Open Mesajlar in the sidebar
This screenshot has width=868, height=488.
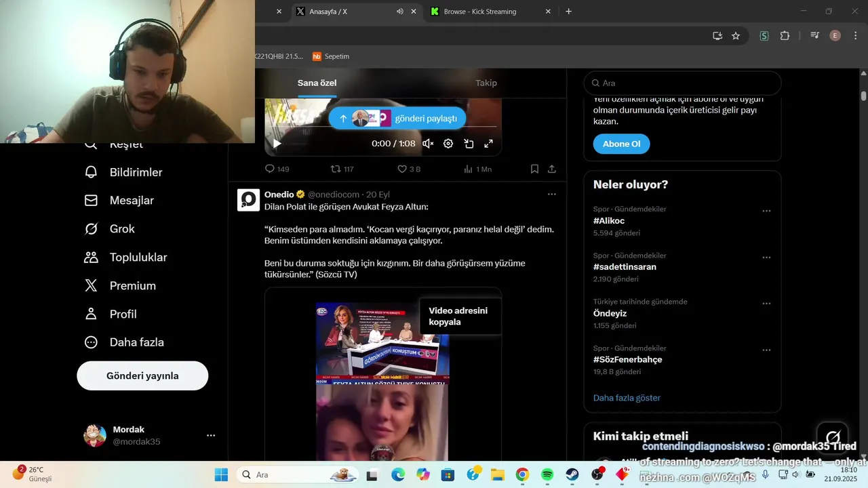coord(119,201)
